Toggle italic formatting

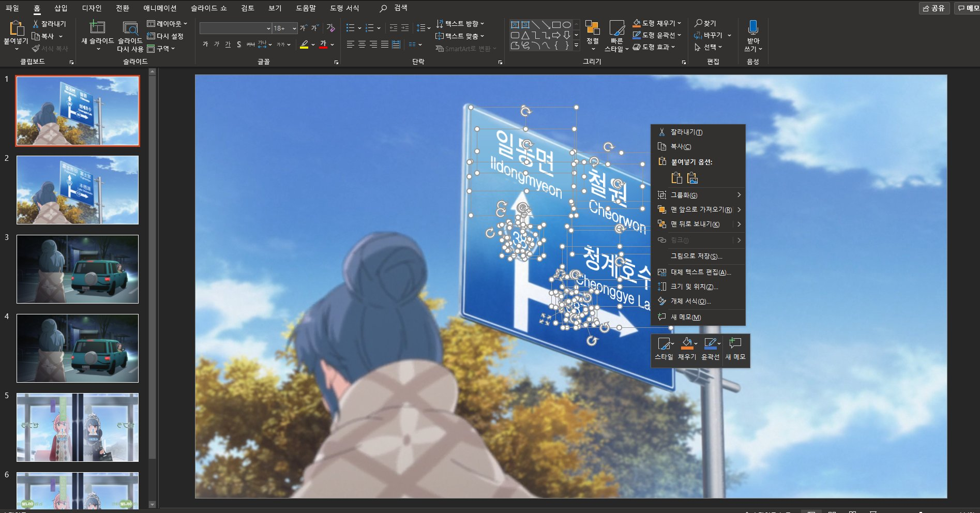coord(217,44)
